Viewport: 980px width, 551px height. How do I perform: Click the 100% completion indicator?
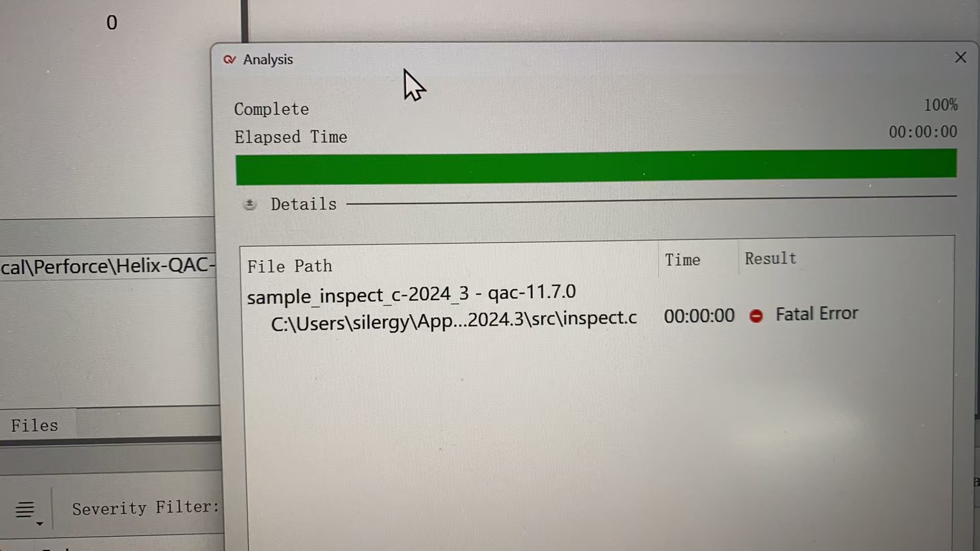(940, 105)
